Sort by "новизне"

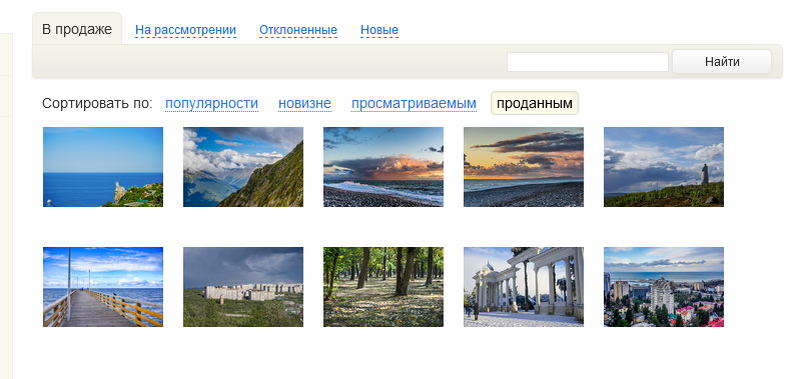pos(305,103)
